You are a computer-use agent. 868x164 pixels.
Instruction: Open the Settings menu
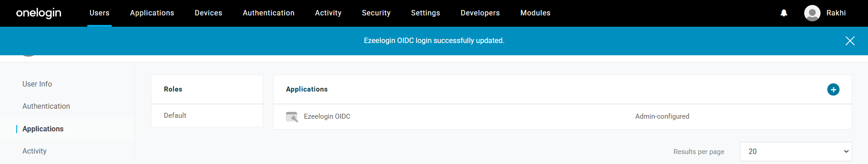tap(425, 13)
